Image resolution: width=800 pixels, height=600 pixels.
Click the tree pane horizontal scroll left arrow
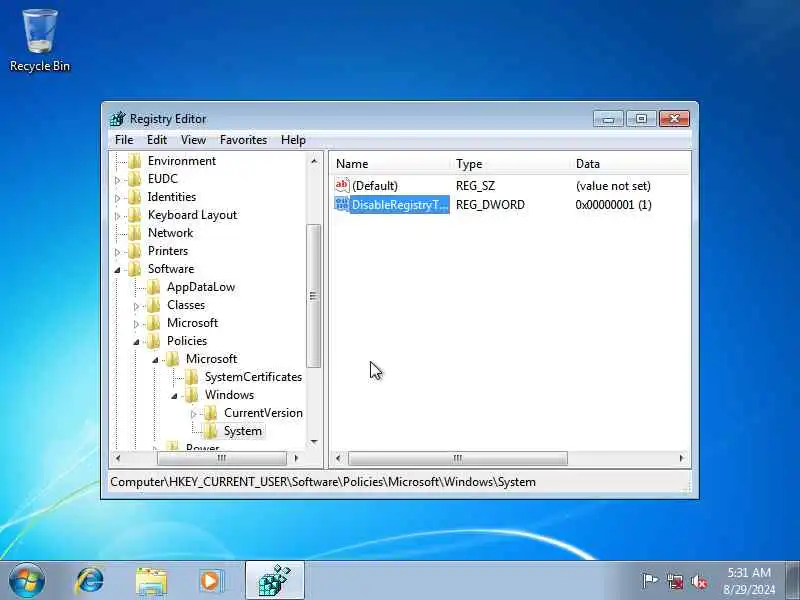click(118, 458)
